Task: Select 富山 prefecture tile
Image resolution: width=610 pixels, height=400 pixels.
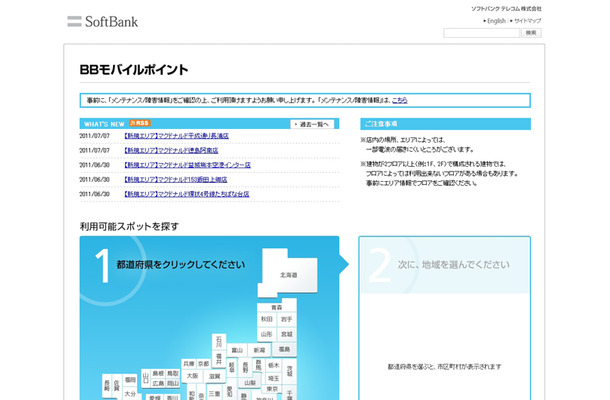Action: point(237,350)
